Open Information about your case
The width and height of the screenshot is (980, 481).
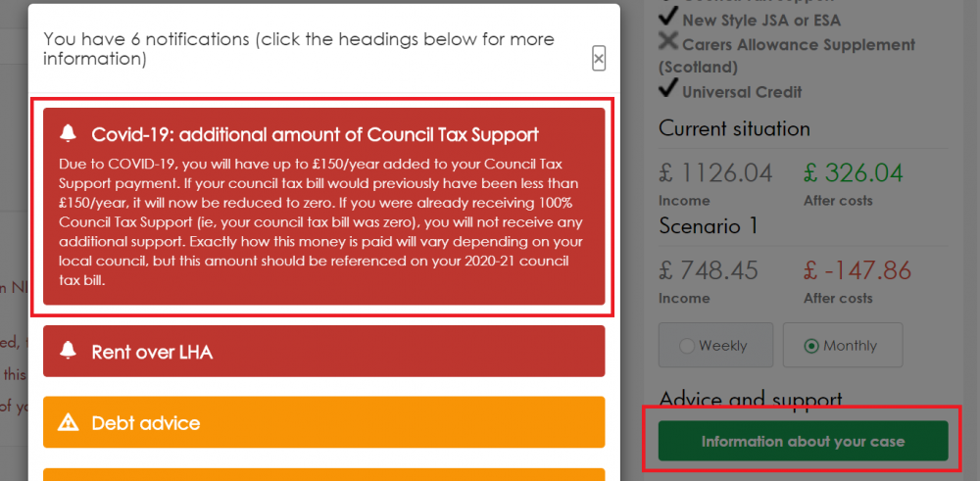pyautogui.click(x=804, y=441)
